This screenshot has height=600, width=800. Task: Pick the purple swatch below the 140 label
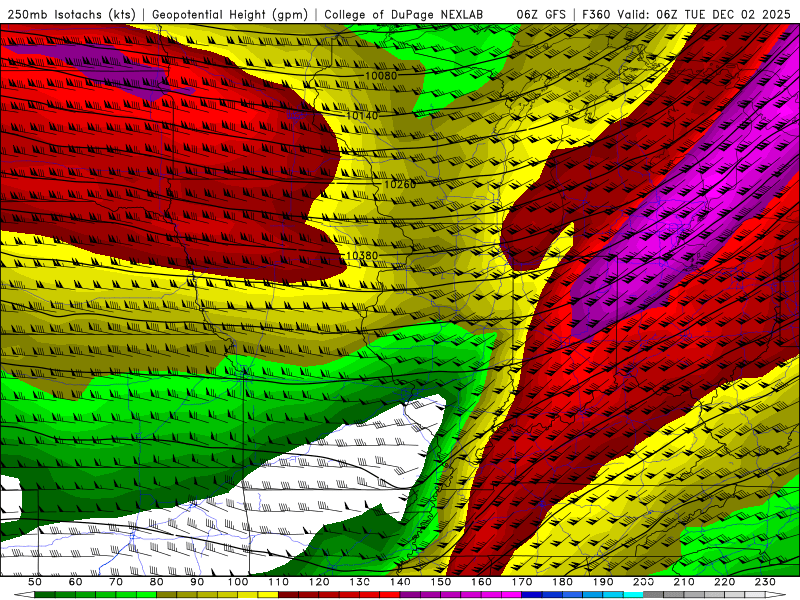[x=410, y=594]
